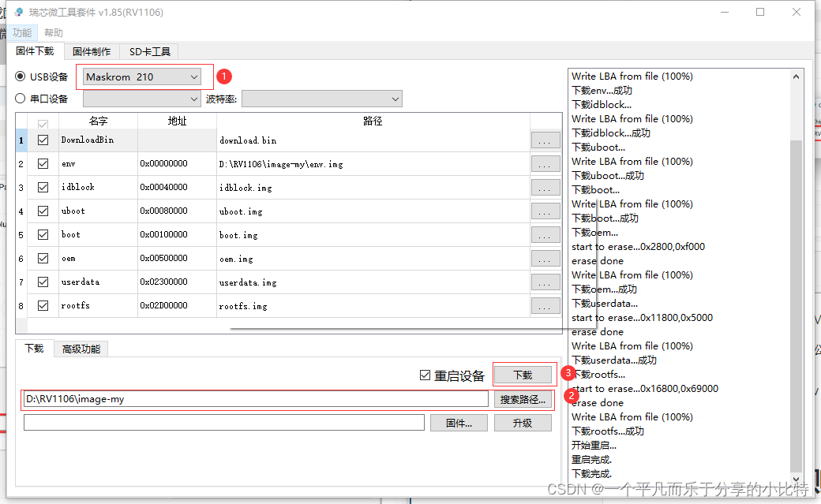Switch to the 高级功能 tab
This screenshot has height=504, width=821.
81,349
